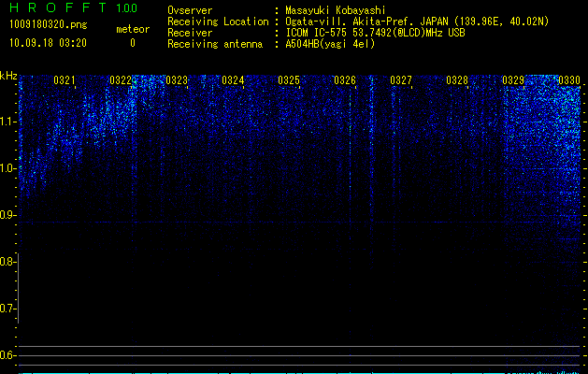Click the date stamp 10.09.18 03:20
588x374 pixels.
pyautogui.click(x=48, y=43)
